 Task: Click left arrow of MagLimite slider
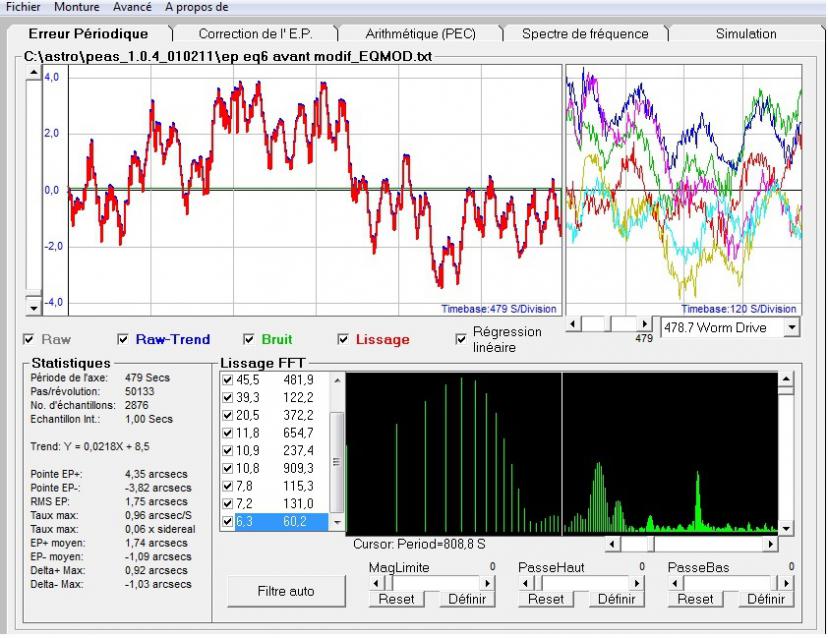coord(376,583)
